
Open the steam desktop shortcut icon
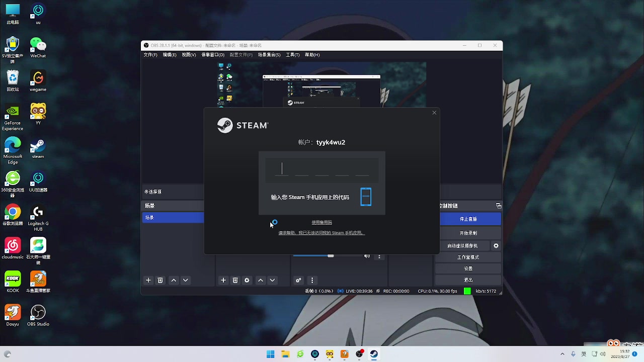click(x=38, y=148)
